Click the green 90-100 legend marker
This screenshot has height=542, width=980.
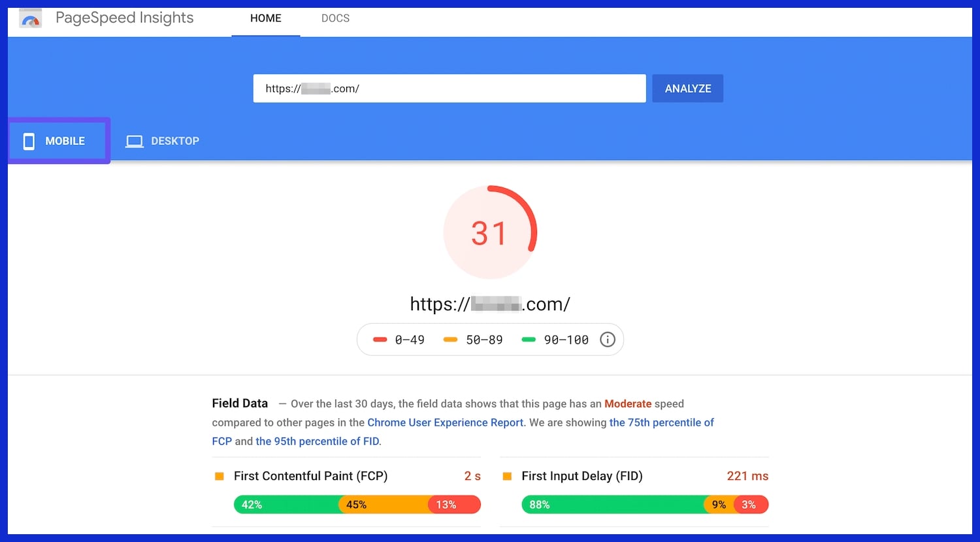pyautogui.click(x=528, y=339)
